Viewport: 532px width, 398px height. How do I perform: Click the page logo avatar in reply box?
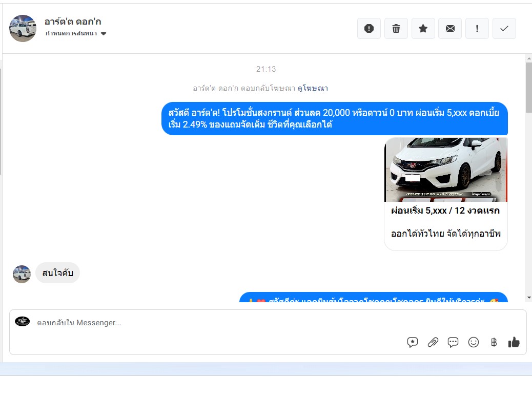23,321
